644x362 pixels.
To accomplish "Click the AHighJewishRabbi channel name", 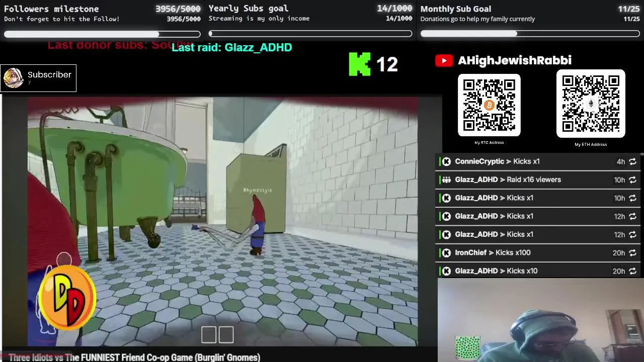I will click(x=514, y=60).
